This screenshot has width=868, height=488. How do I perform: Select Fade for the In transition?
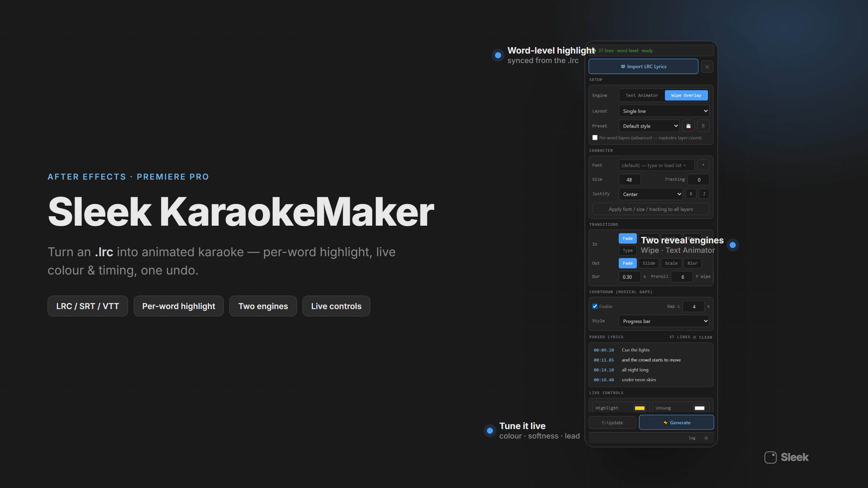coord(628,239)
